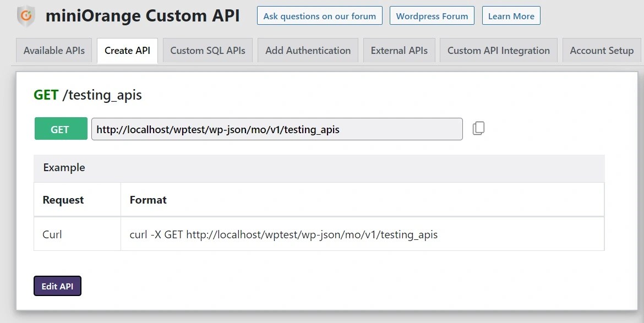Go to the Account Setup tab

coord(601,50)
